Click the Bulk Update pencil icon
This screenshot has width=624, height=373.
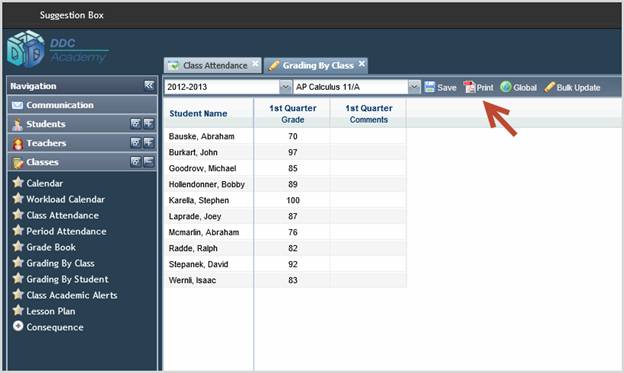coord(549,87)
